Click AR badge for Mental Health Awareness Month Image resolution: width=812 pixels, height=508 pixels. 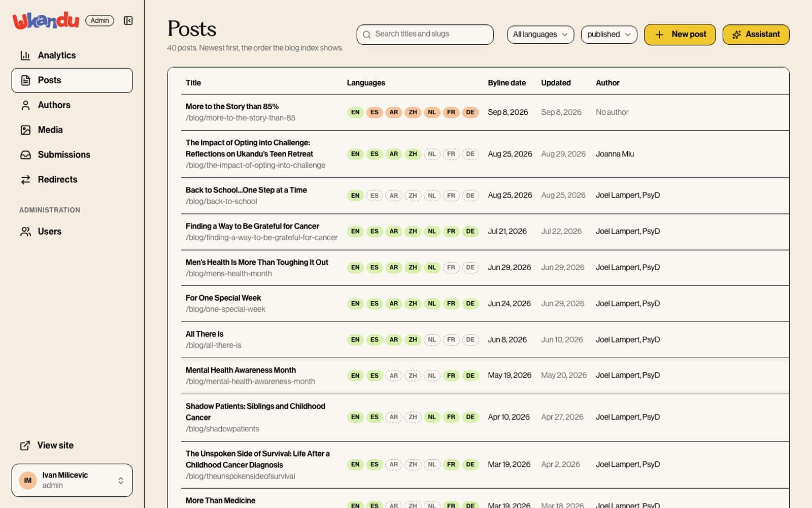coord(394,376)
